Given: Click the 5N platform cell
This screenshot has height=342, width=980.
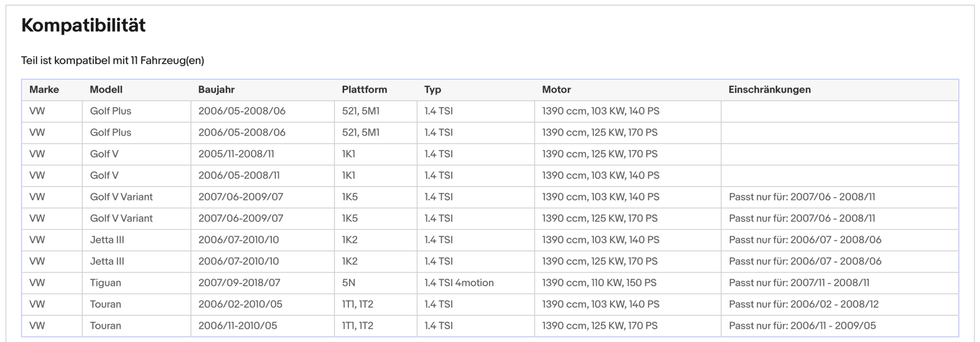Looking at the screenshot, I should pos(348,283).
